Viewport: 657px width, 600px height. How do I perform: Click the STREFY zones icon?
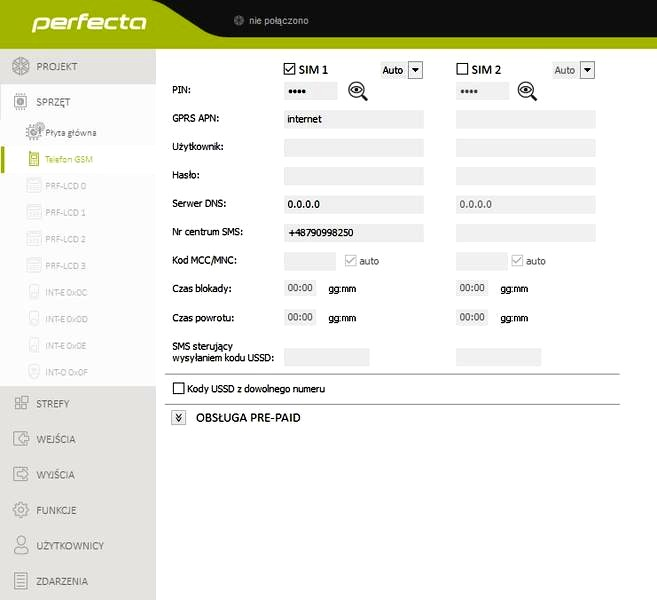(21, 403)
